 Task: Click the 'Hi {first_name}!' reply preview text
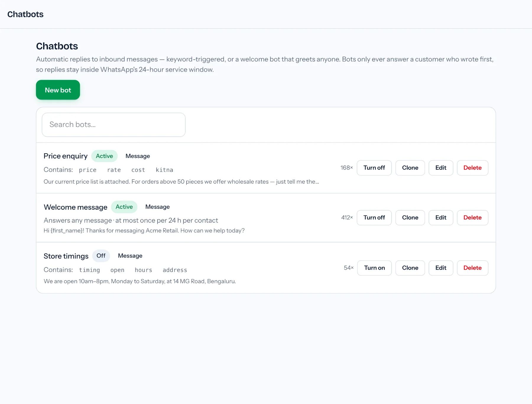(x=144, y=230)
